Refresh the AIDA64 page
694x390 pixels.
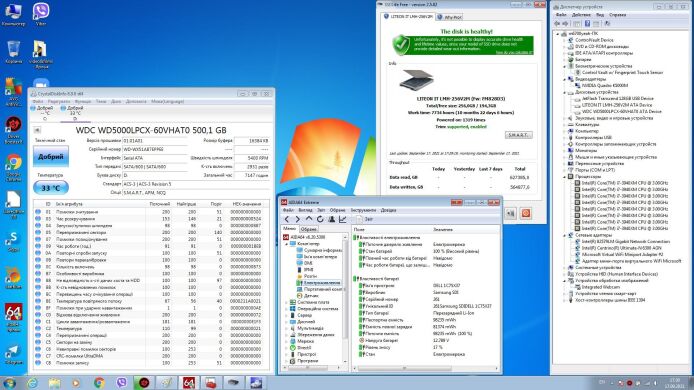(x=320, y=219)
